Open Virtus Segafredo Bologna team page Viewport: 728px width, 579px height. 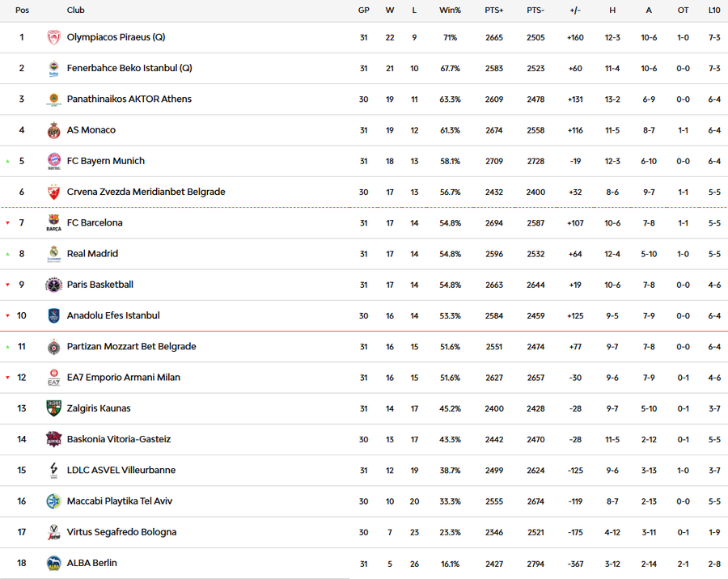point(121,532)
